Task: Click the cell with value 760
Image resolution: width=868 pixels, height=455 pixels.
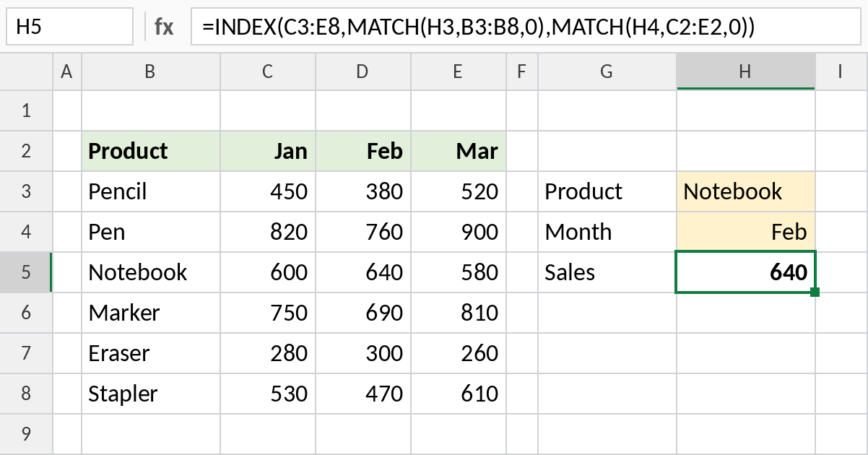Action: [363, 232]
